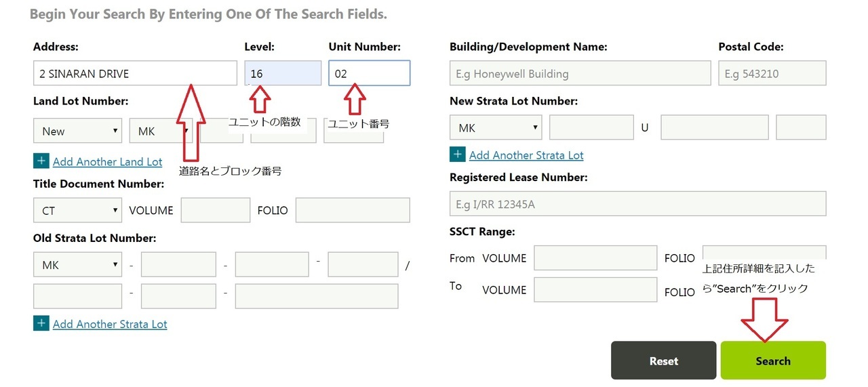Click Add Another Strata Lot link under New Strata
Image resolution: width=868 pixels, height=387 pixels.
[x=526, y=155]
